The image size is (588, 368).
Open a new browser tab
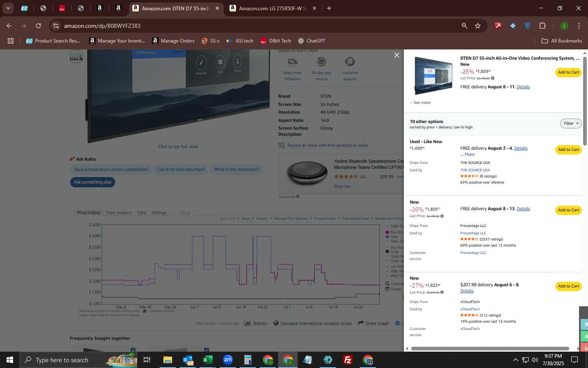pyautogui.click(x=329, y=8)
